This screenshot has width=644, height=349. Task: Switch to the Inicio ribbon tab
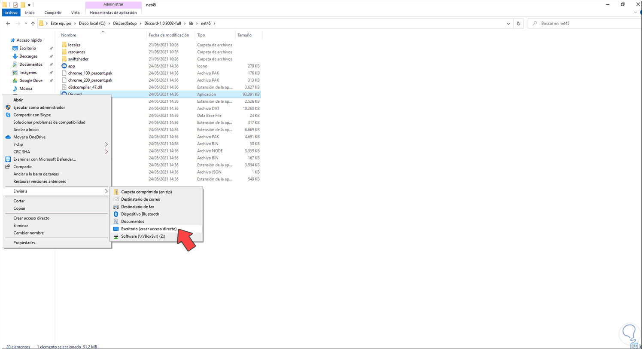[30, 13]
